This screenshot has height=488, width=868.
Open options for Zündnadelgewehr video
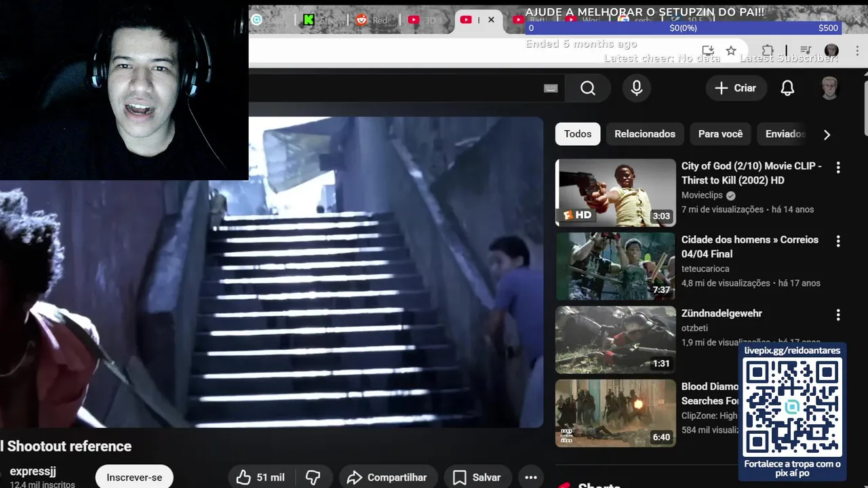[x=838, y=315]
